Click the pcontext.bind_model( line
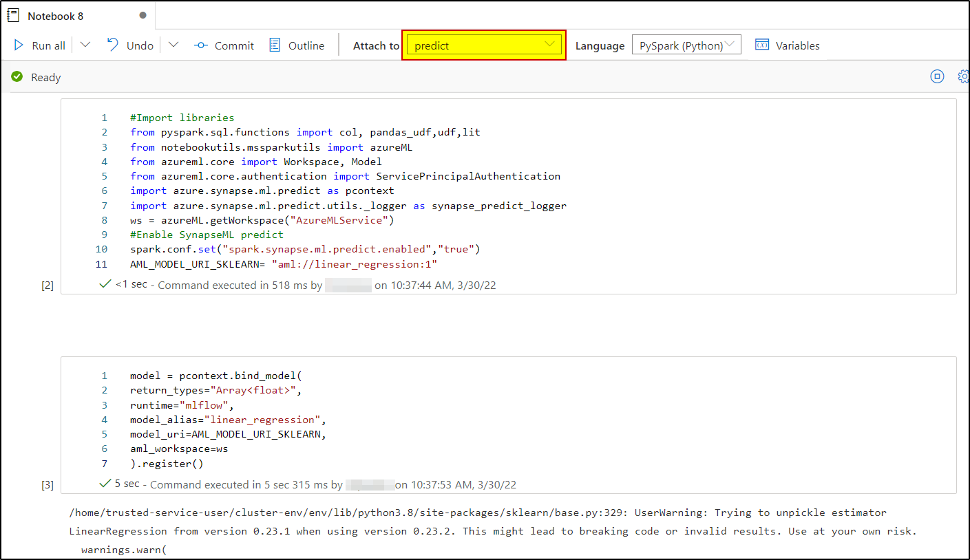This screenshot has width=970, height=560. (x=215, y=376)
